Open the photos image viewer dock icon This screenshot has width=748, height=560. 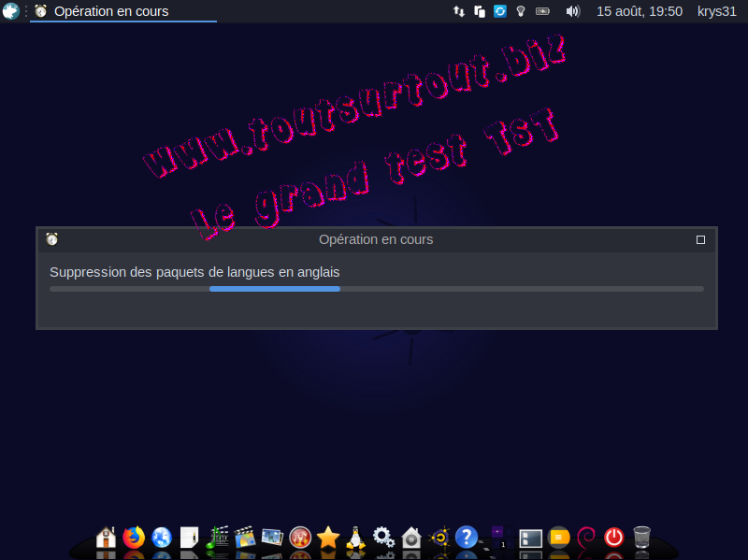click(x=272, y=538)
